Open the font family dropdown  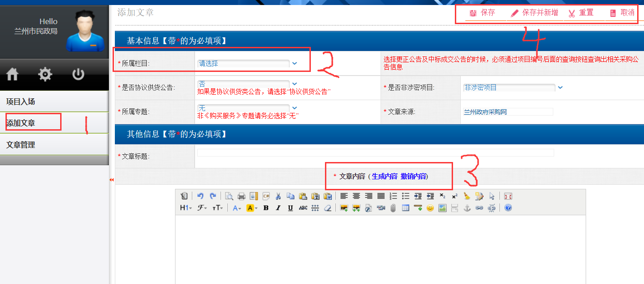(202, 208)
